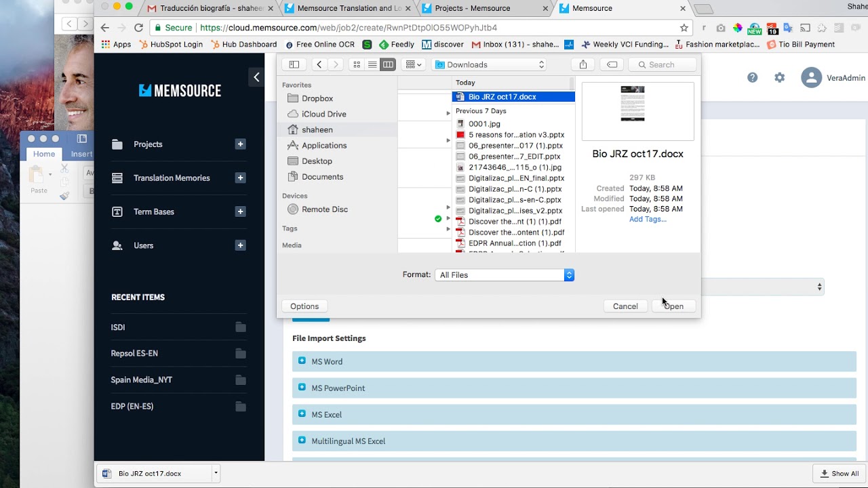The width and height of the screenshot is (868, 488).
Task: Open HubSpot Login bookmark
Action: 171,45
